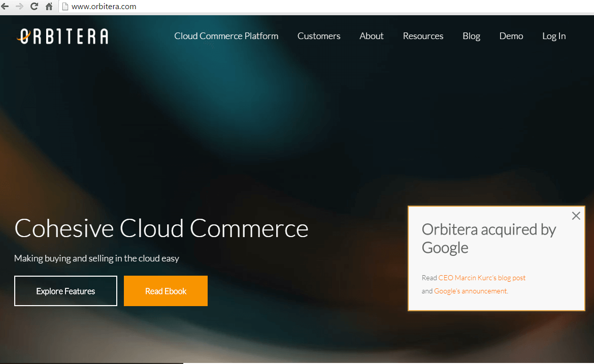Reload the current page

(x=35, y=7)
